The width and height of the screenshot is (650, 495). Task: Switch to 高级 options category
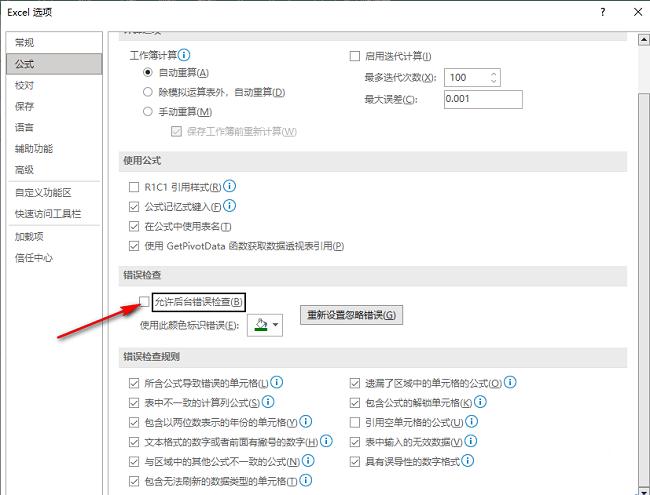point(24,170)
